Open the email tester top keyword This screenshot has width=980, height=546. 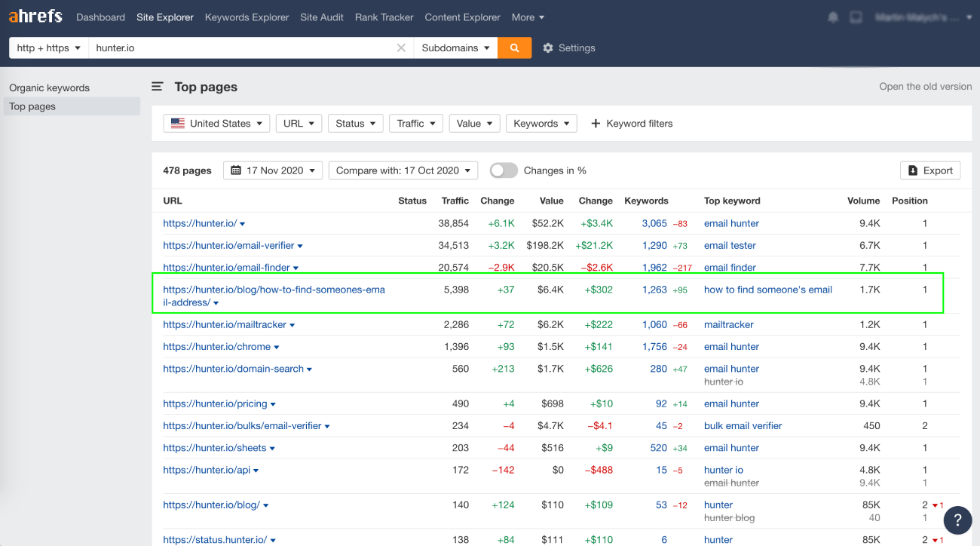click(x=730, y=245)
